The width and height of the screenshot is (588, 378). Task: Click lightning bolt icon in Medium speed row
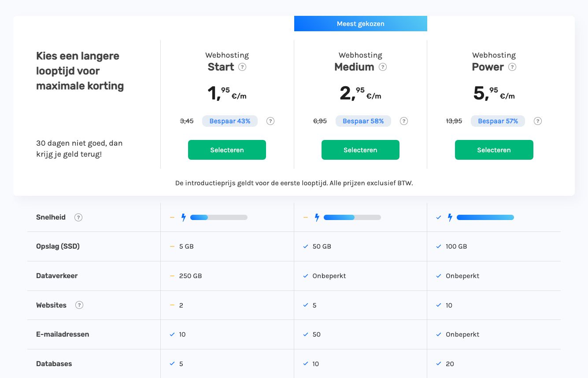317,217
